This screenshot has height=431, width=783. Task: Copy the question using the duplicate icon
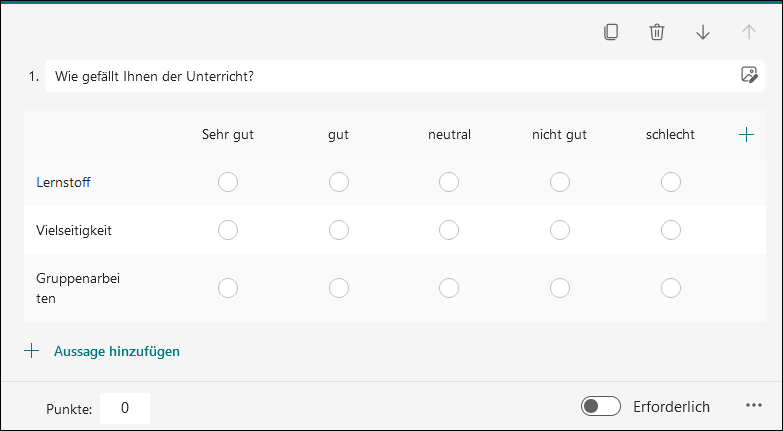click(611, 32)
